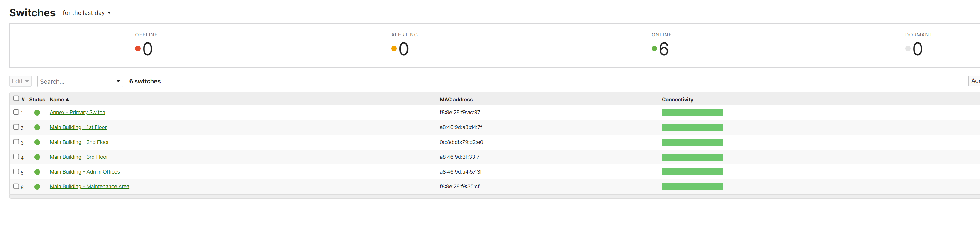
Task: Click the status dot of Main Building - Admin Offices
Action: click(x=37, y=172)
